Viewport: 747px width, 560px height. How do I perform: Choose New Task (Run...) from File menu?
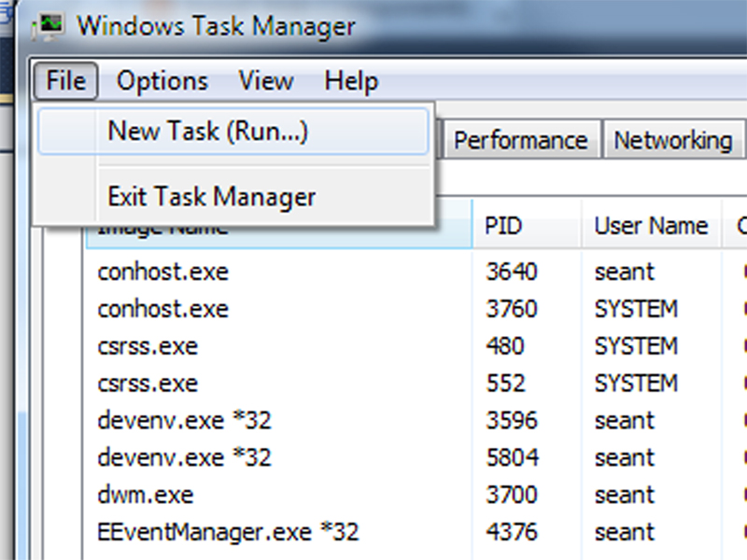[x=233, y=132]
